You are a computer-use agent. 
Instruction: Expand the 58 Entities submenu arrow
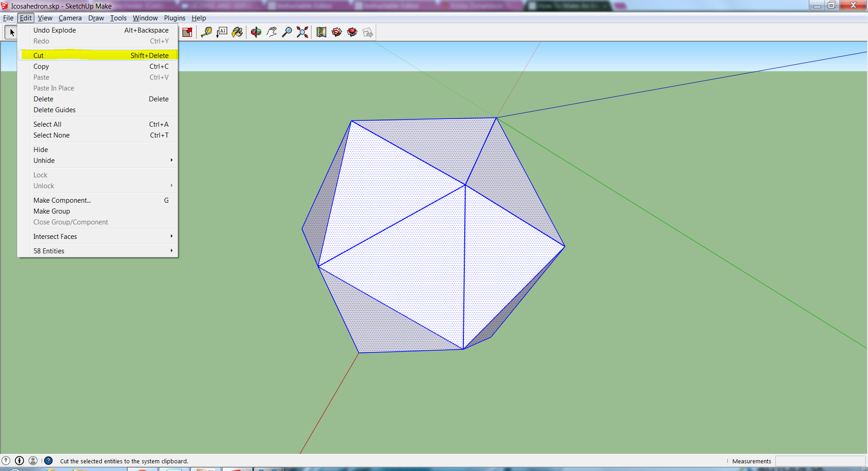click(x=172, y=251)
